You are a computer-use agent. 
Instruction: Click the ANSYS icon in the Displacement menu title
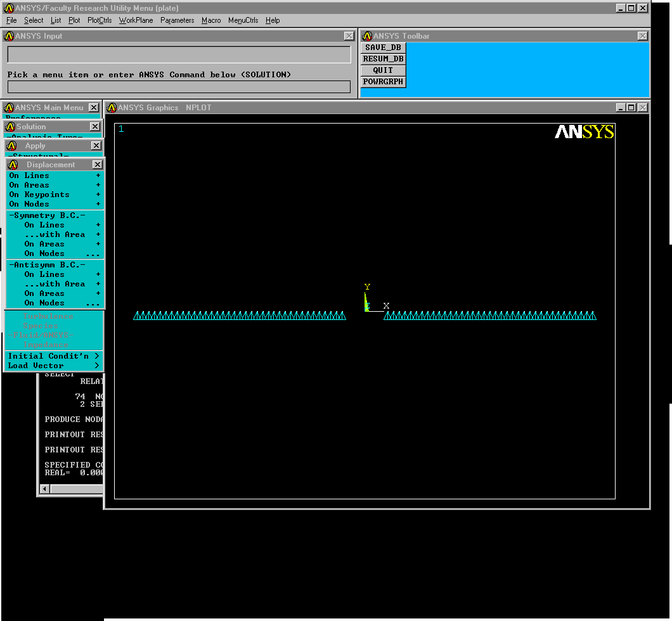[x=13, y=165]
